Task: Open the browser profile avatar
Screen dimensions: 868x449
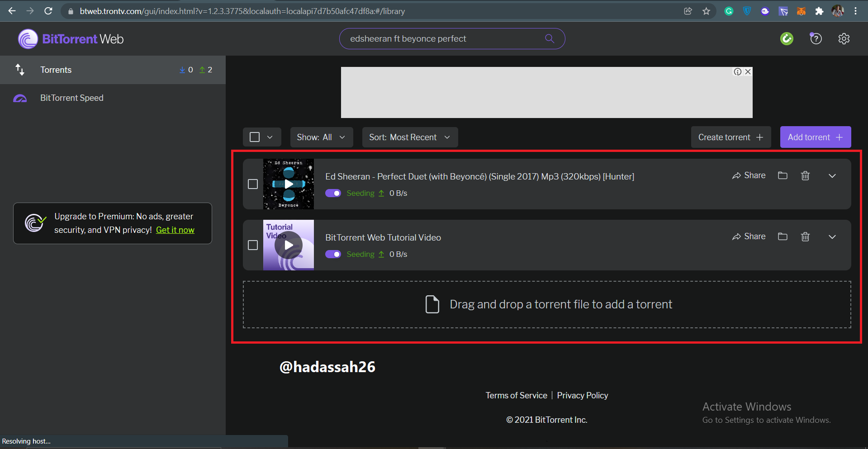Action: coord(838,11)
